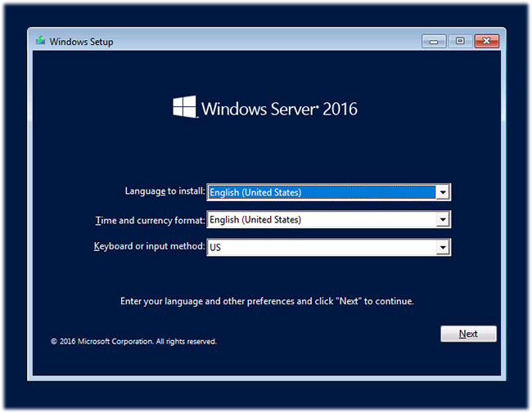Screen dimensions: 532x413
Task: Click the 'Language to install:' label
Action: (165, 191)
